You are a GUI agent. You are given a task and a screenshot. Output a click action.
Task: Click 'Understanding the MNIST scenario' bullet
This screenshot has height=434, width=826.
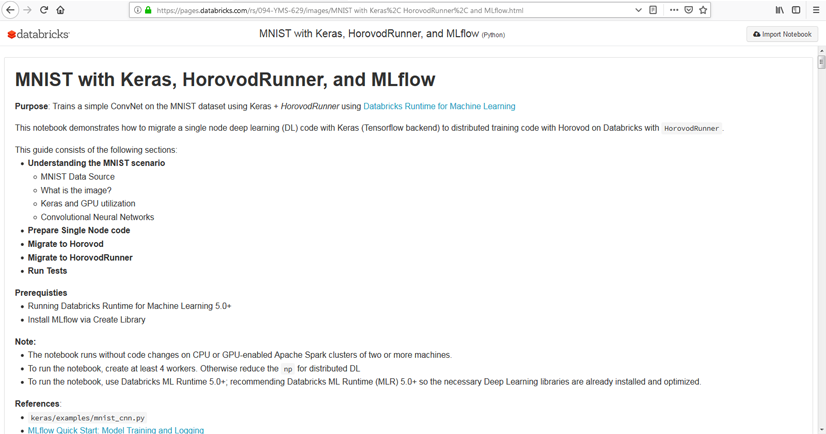[x=96, y=163]
